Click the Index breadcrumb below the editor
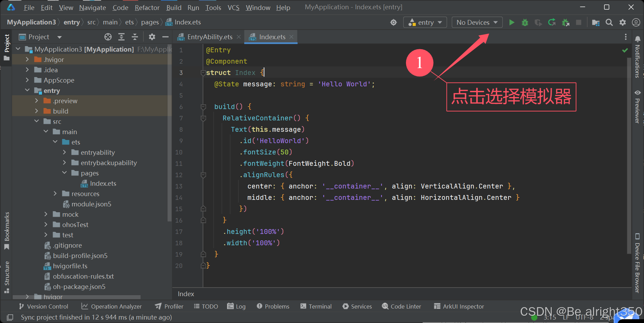This screenshot has height=323, width=644. tap(186, 294)
